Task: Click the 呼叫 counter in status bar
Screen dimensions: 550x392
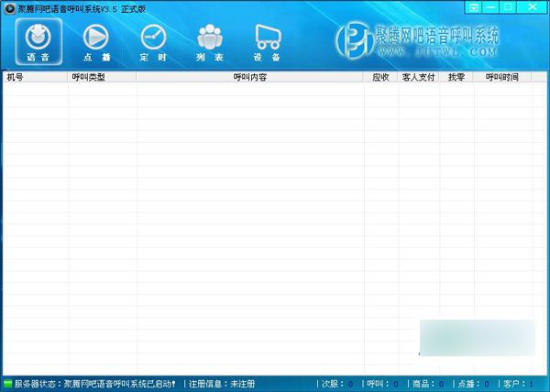Action: click(x=382, y=384)
